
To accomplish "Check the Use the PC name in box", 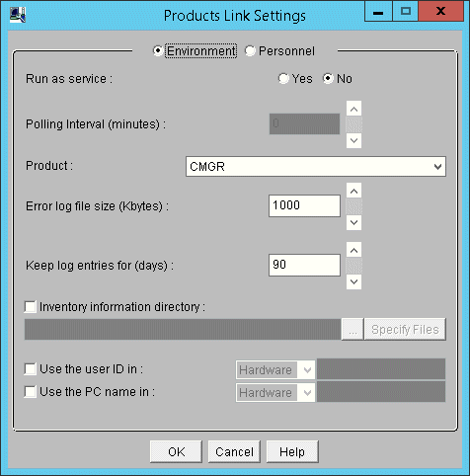I will 31,392.
